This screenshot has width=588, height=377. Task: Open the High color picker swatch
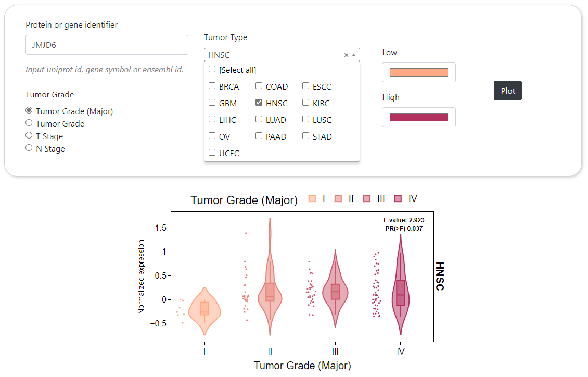pos(418,117)
